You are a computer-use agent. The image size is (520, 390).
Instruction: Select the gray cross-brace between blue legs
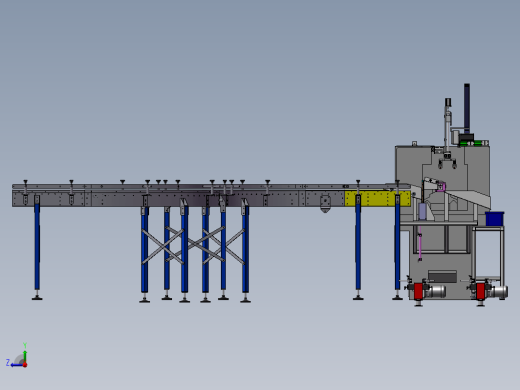click(x=162, y=246)
